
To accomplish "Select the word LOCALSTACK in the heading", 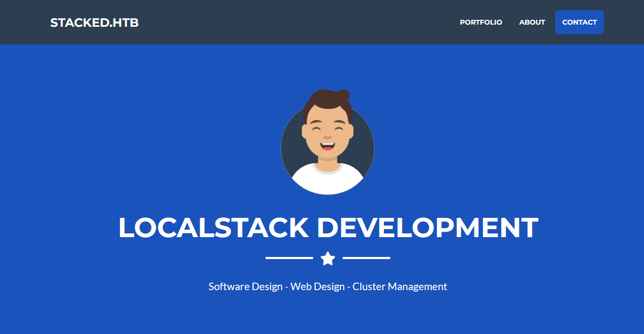I will click(213, 228).
